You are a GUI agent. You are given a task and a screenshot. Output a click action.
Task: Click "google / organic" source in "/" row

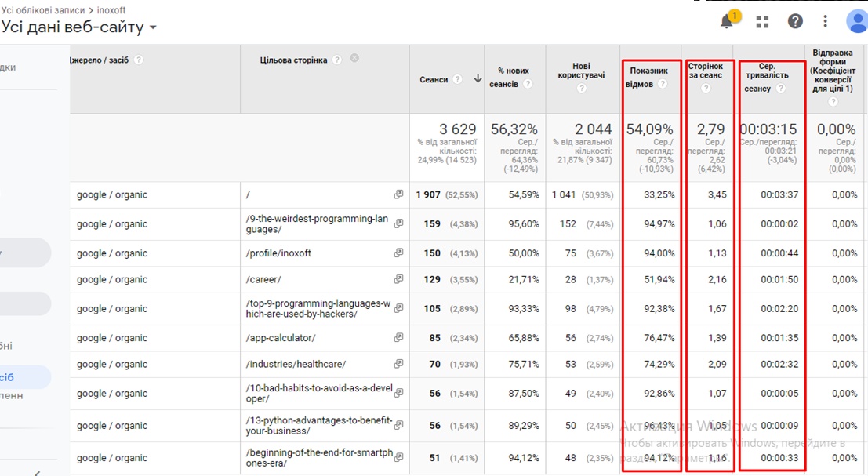point(112,194)
